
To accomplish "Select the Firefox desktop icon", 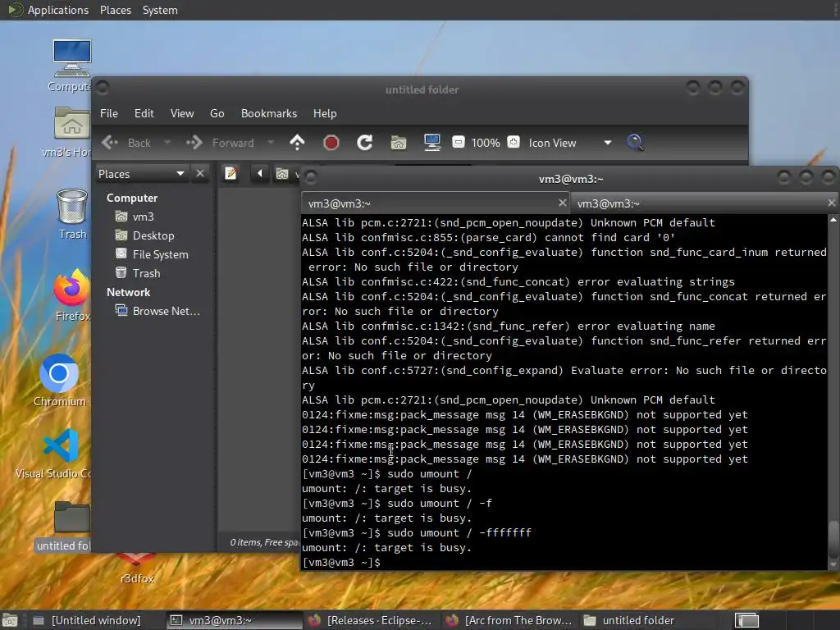I will click(72, 294).
